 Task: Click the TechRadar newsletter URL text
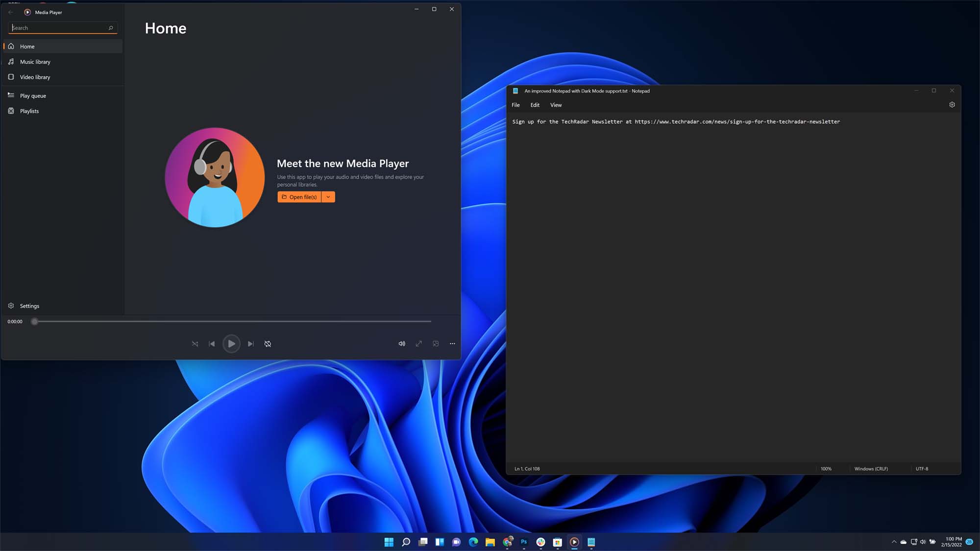click(737, 121)
